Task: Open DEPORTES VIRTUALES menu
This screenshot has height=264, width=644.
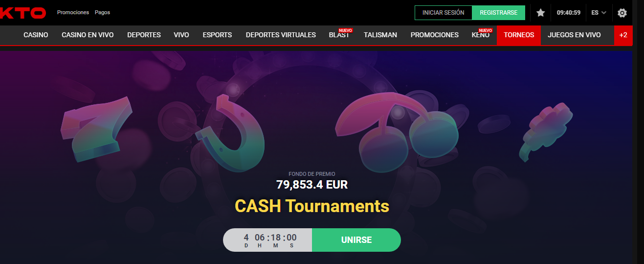Action: click(x=281, y=35)
